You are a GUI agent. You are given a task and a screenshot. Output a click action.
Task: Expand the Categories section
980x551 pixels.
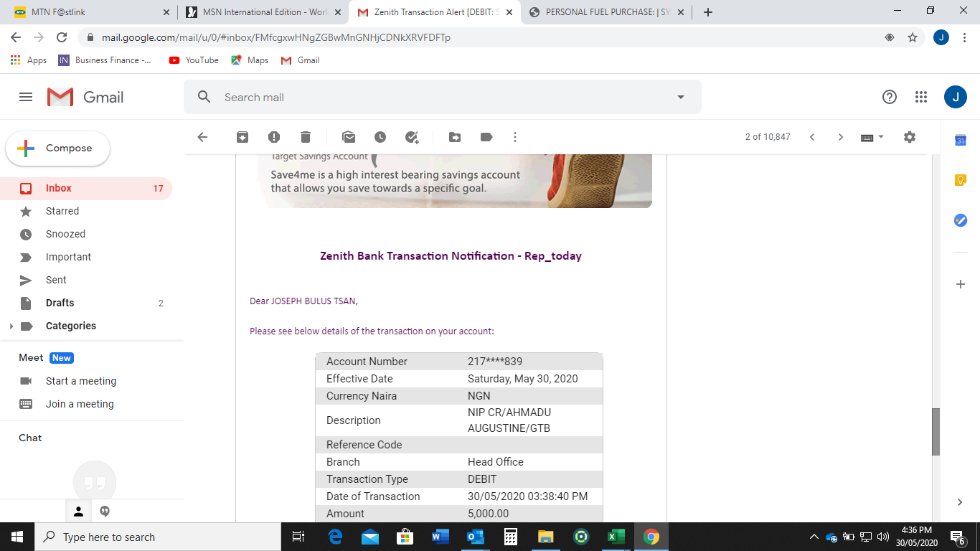[11, 326]
